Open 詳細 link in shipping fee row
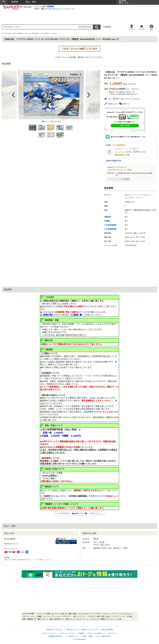This screenshot has height=644, width=159. pyautogui.click(x=125, y=548)
